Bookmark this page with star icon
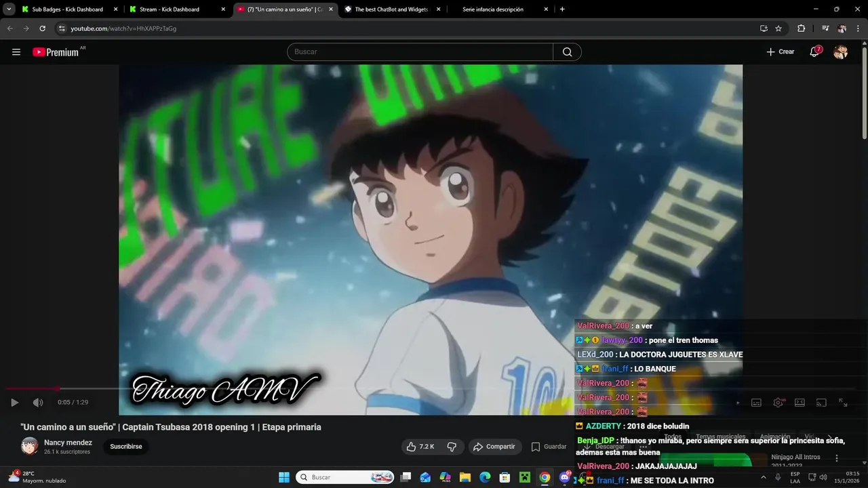868x488 pixels. (778, 28)
